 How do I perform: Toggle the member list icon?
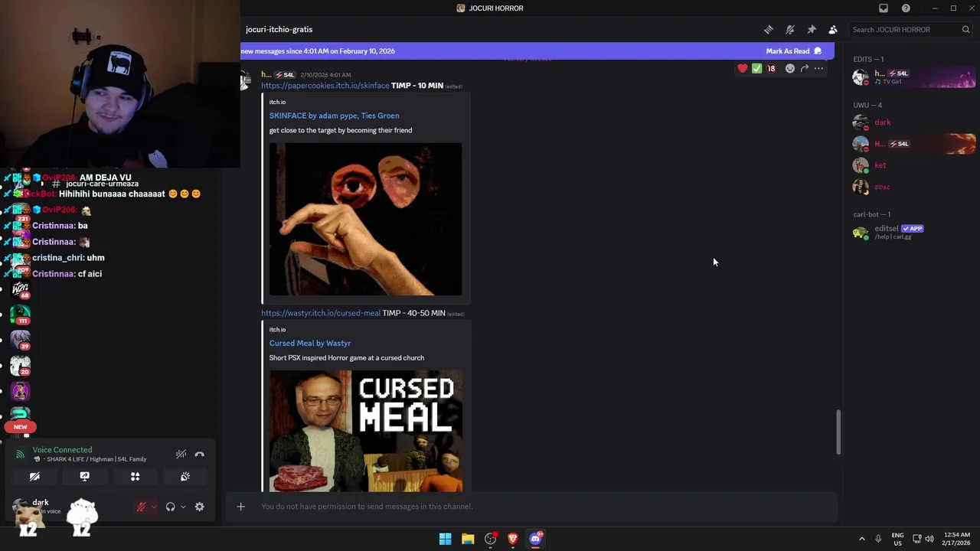coord(833,30)
